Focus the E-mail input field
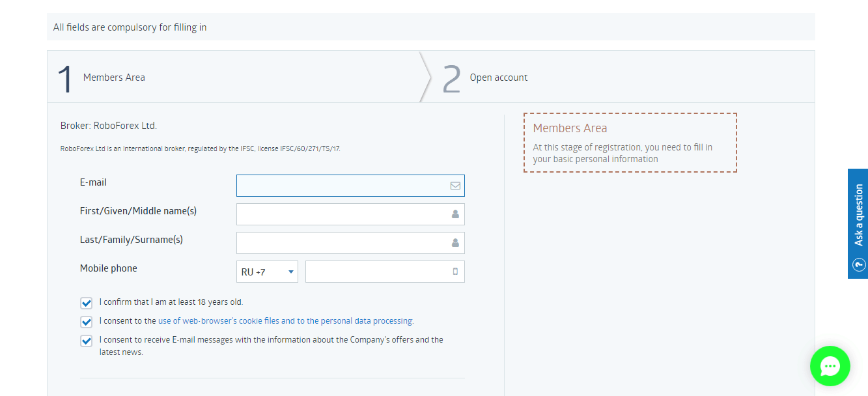This screenshot has height=396, width=868. tap(350, 186)
